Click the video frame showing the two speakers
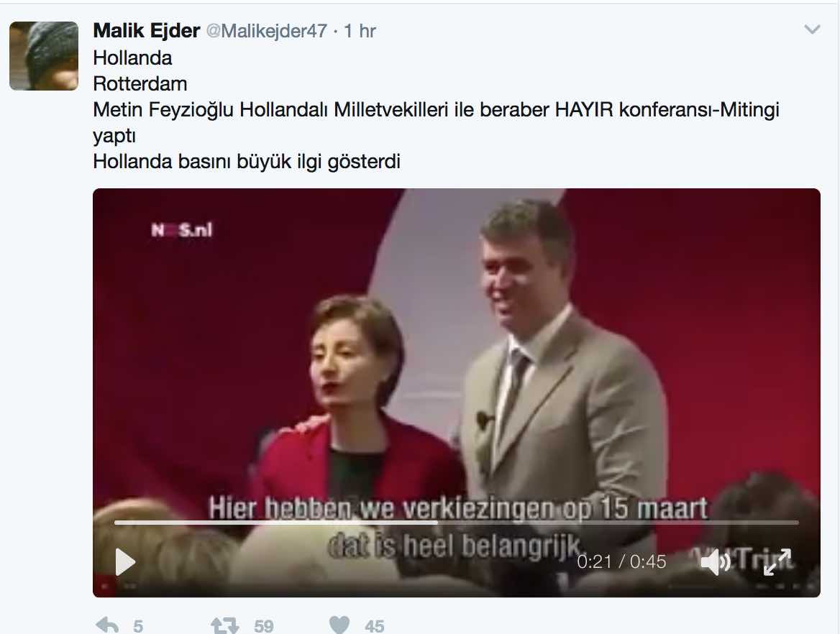Screen dimensions: 840x634 (x=457, y=348)
